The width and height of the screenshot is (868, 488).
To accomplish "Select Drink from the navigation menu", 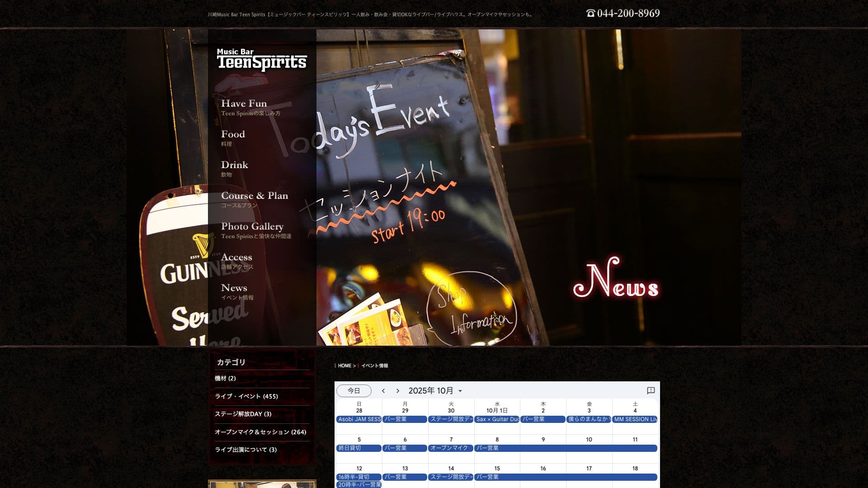I will (x=235, y=164).
